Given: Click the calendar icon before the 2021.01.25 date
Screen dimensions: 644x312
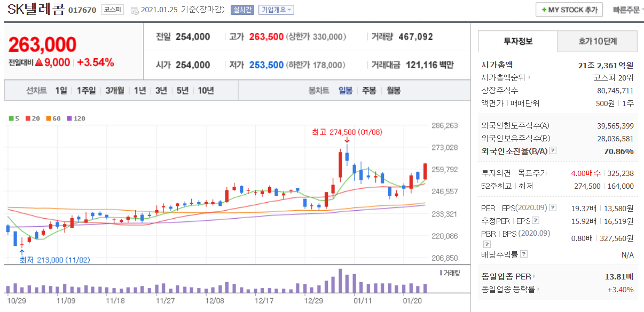Looking at the screenshot, I should [x=134, y=10].
